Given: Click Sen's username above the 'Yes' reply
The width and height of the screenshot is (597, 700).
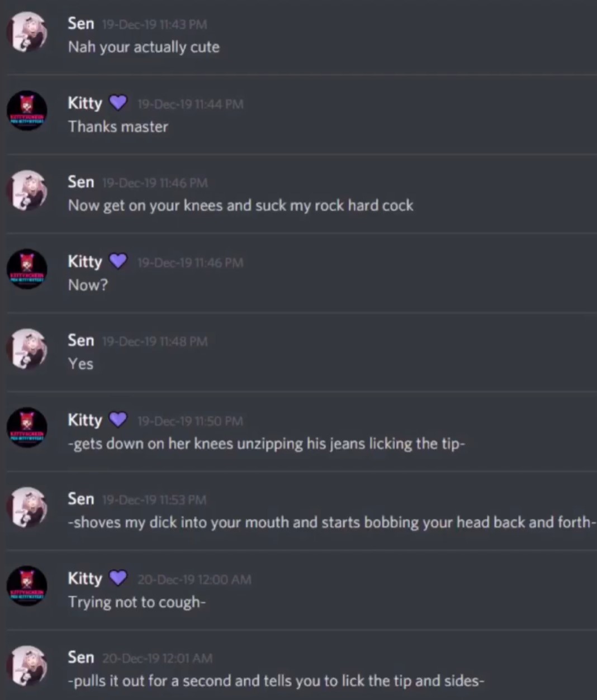Looking at the screenshot, I should click(81, 340).
